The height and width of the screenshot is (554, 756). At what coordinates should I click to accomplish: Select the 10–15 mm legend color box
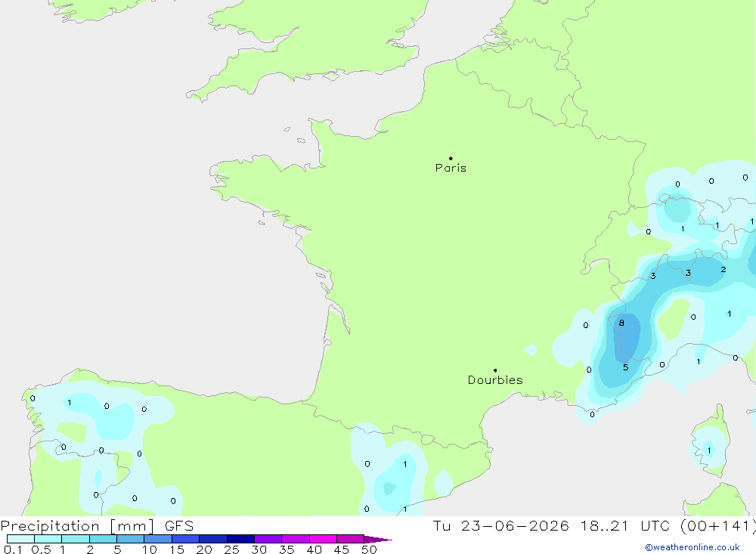158,539
